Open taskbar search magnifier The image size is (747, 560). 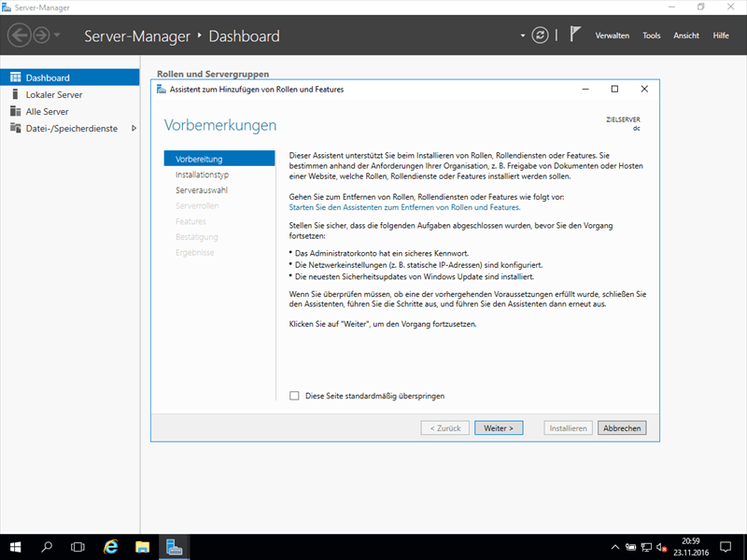point(46,547)
